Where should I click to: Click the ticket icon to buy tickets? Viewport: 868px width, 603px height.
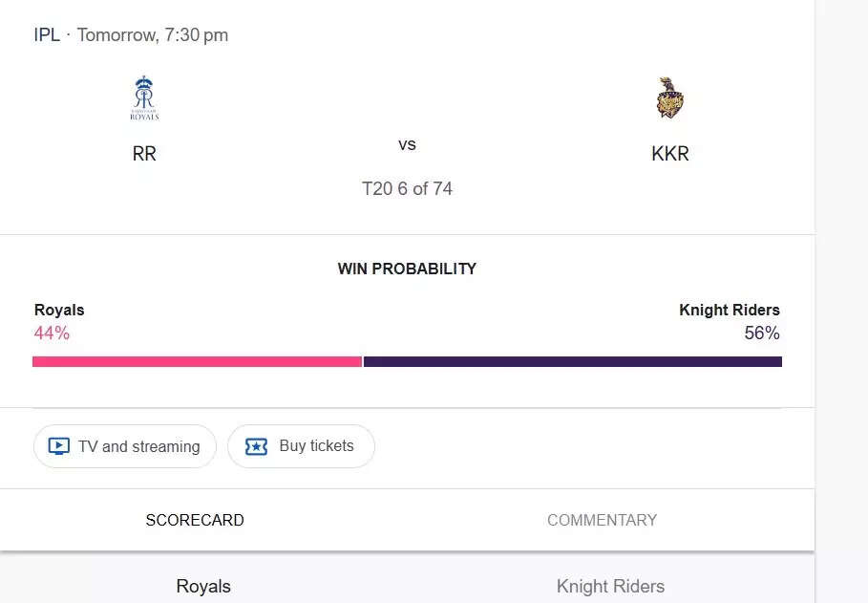(256, 446)
